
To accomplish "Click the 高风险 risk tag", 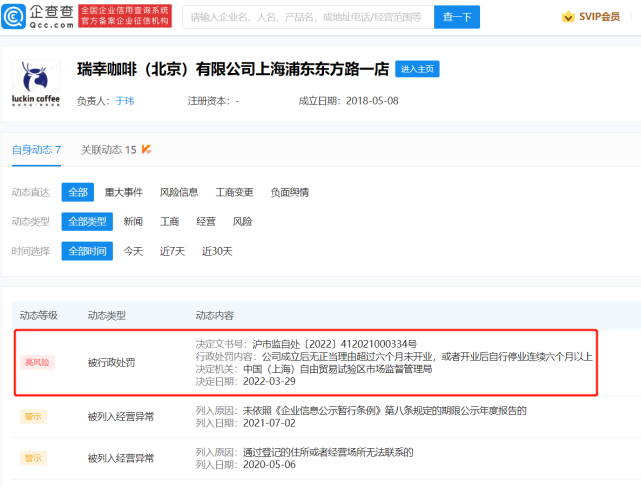I will pos(37,362).
